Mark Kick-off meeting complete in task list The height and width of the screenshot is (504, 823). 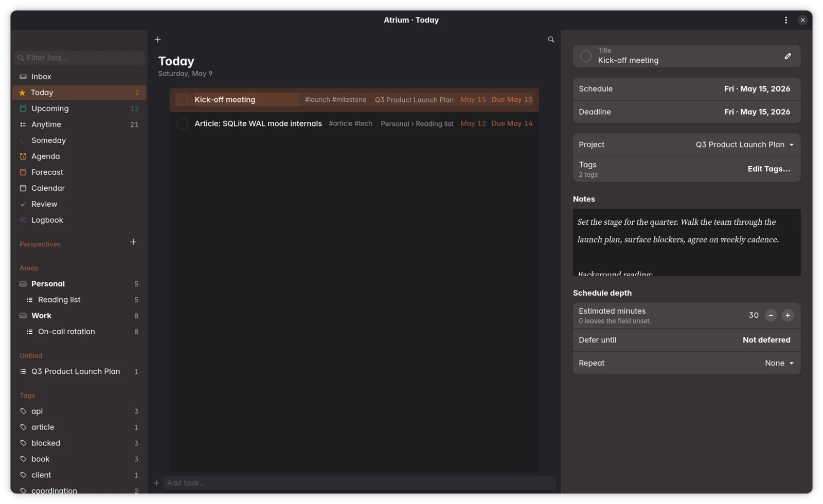click(x=182, y=100)
